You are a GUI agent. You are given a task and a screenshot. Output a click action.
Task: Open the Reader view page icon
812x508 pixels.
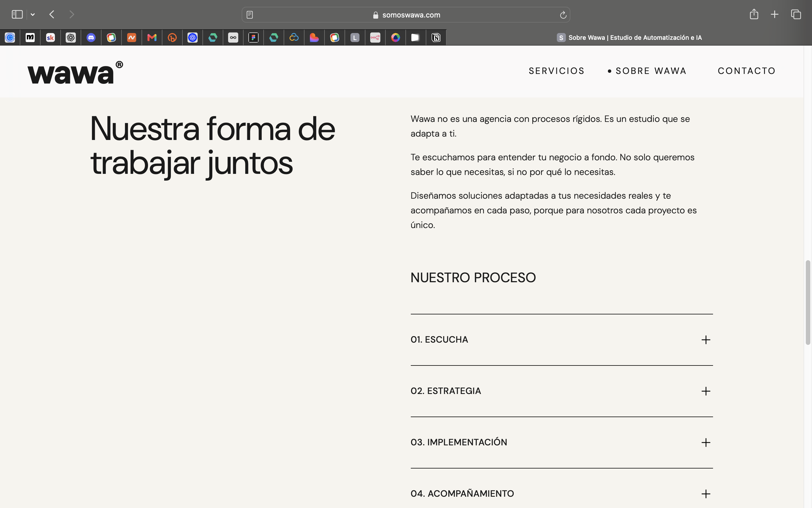pyautogui.click(x=250, y=15)
